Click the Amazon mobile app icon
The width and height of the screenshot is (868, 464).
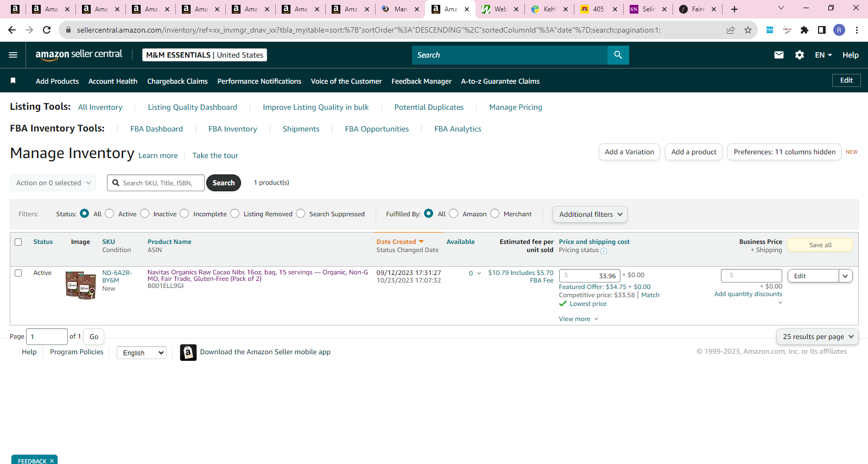tap(188, 353)
